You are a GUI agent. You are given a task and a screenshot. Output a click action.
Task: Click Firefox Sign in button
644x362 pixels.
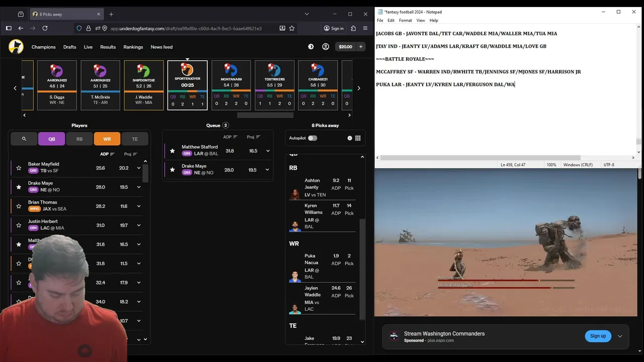(x=334, y=28)
